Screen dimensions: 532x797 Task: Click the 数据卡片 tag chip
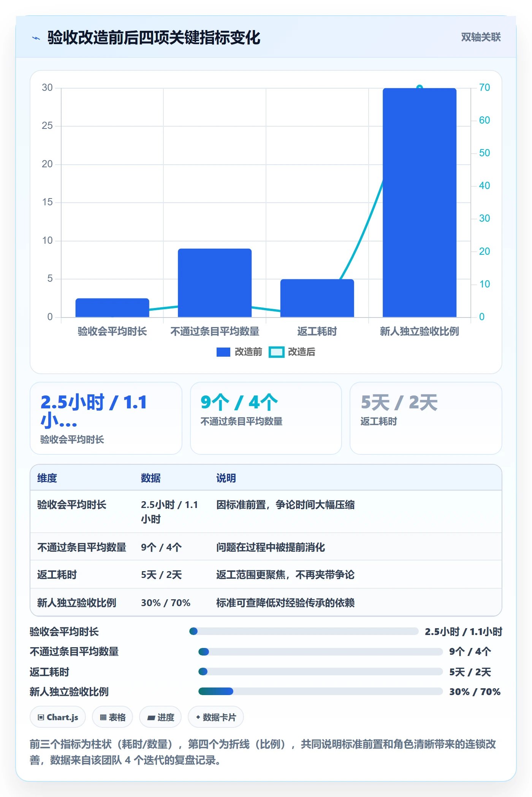coord(216,717)
